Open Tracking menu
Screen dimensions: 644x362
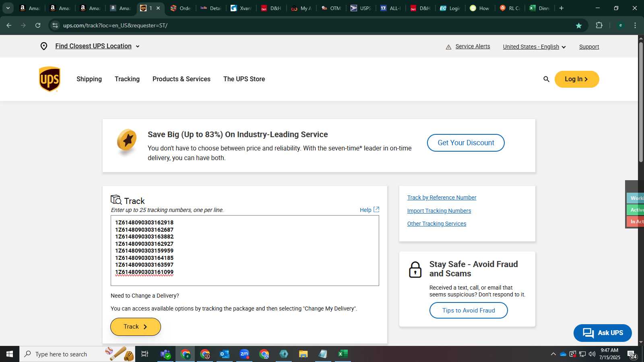pos(127,79)
